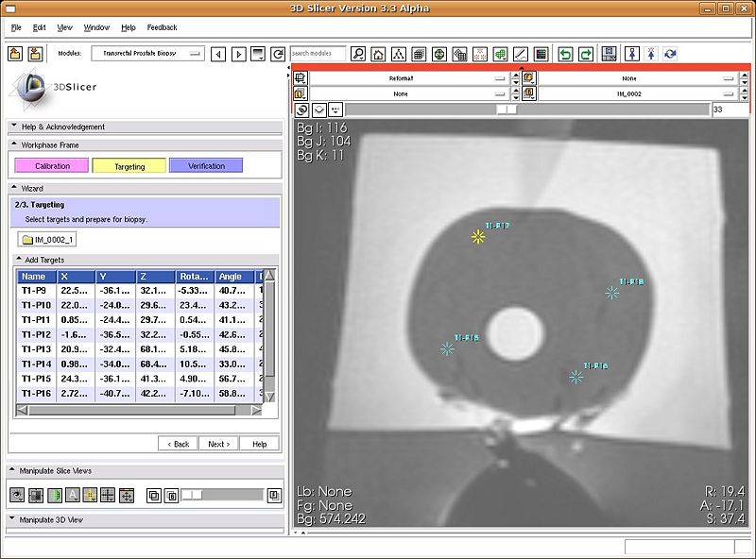This screenshot has height=559, width=756.
Task: Click the Back button in wizard
Action: (x=178, y=444)
